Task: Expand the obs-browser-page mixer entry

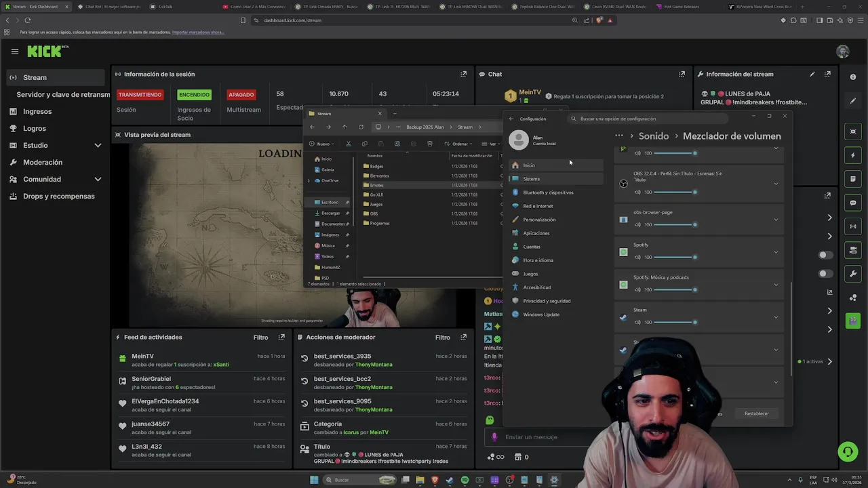Action: (776, 219)
